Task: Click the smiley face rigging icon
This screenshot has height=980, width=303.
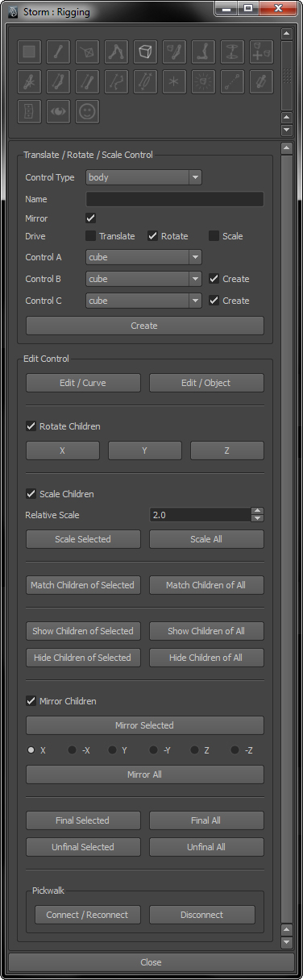Action: [87, 110]
